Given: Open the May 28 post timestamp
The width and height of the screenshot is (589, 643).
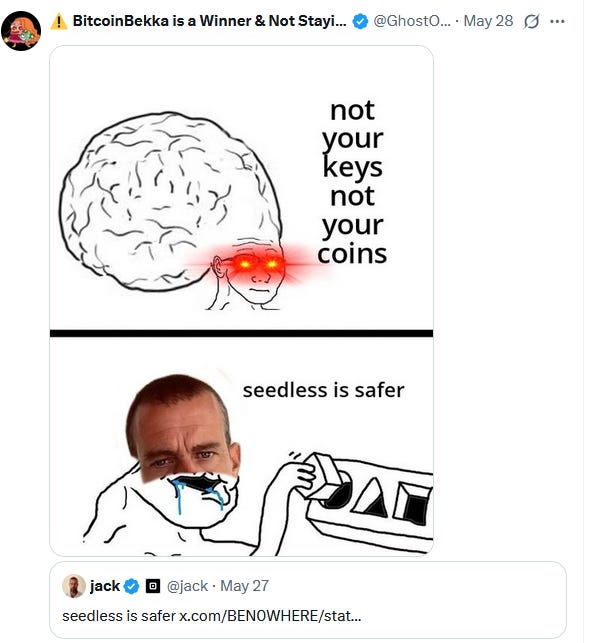Looking at the screenshot, I should 488,21.
